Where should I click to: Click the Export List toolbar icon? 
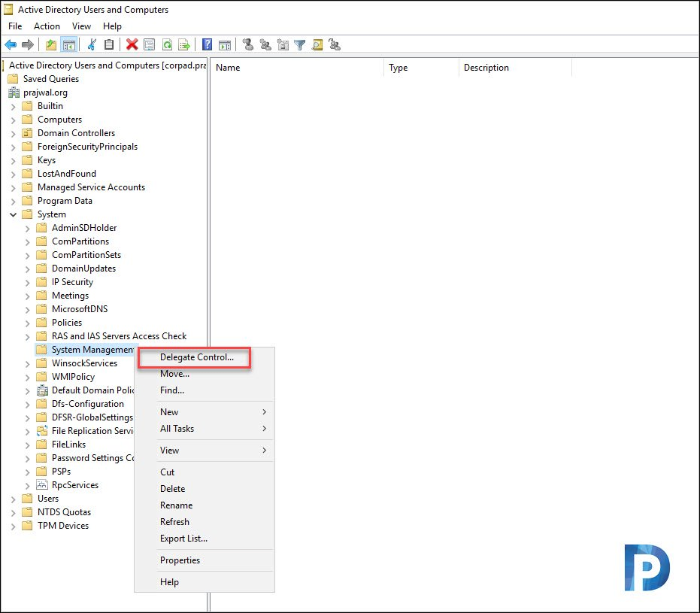click(184, 44)
